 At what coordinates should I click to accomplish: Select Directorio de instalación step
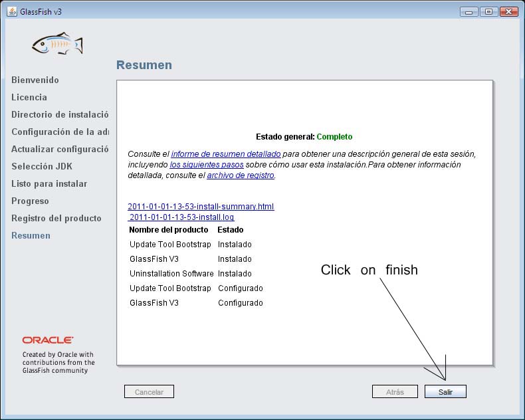[x=60, y=114]
